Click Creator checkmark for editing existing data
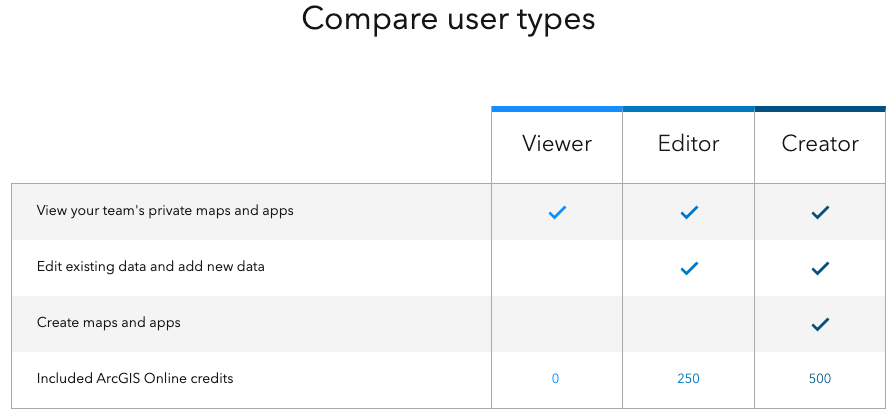 coord(820,268)
